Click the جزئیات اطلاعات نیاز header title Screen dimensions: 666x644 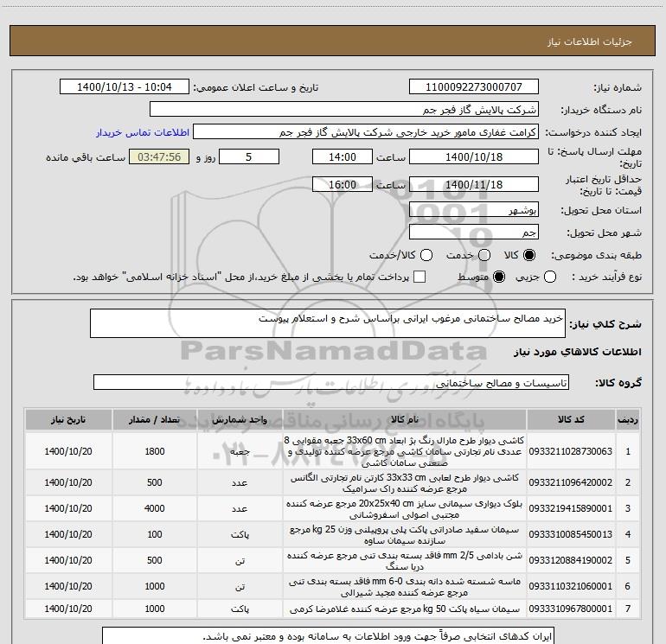click(x=590, y=41)
